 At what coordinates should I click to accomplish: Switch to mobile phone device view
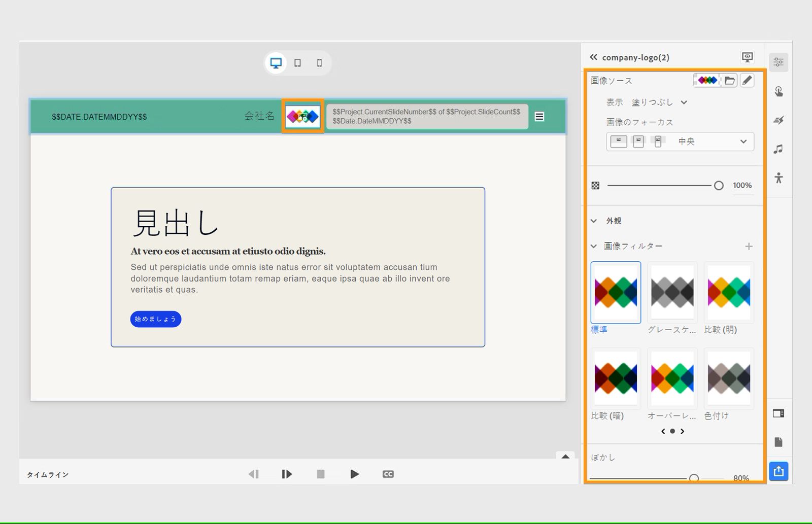pos(319,63)
